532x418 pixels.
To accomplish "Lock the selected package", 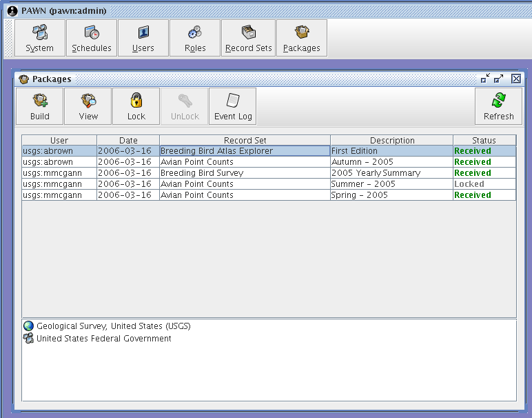I will pos(136,106).
